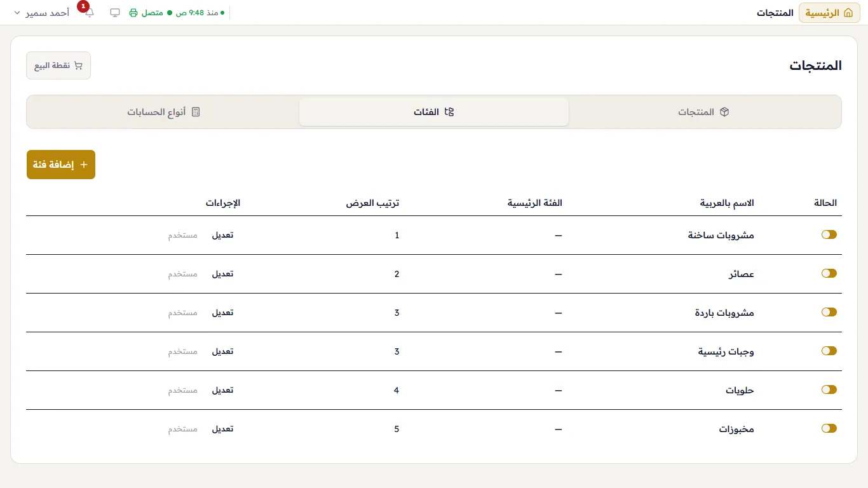Viewport: 868px width, 488px height.
Task: Click the plus icon in إضافة فئة
Action: (83, 165)
